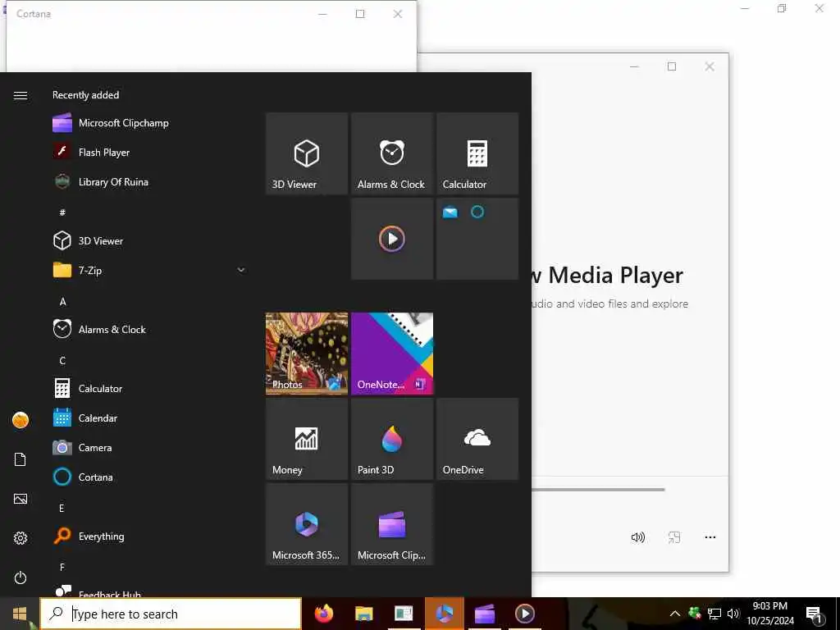Viewport: 840px width, 630px height.
Task: Select the A letter group header
Action: pyautogui.click(x=62, y=302)
